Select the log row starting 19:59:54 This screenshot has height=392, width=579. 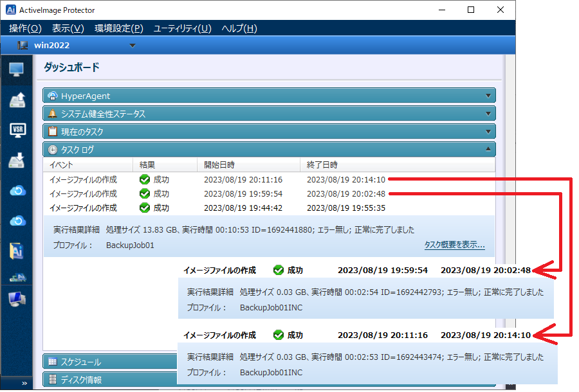pyautogui.click(x=269, y=193)
